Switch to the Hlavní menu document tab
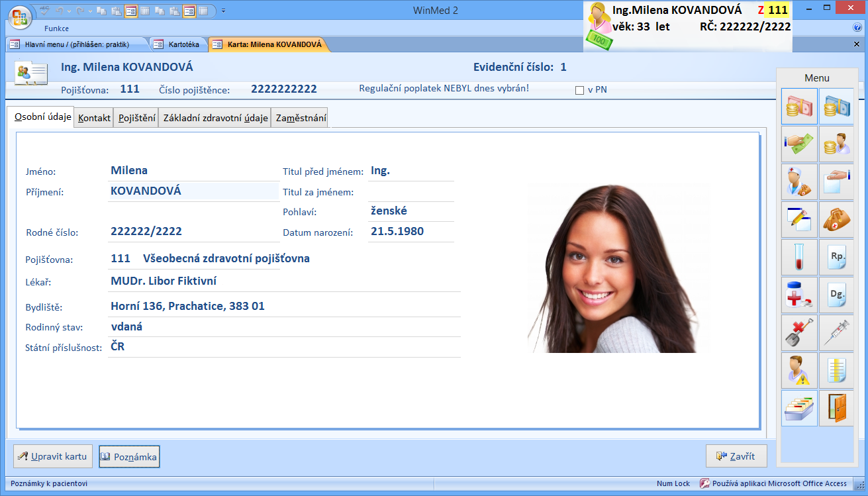Screen dimensions: 868x496 77,44
